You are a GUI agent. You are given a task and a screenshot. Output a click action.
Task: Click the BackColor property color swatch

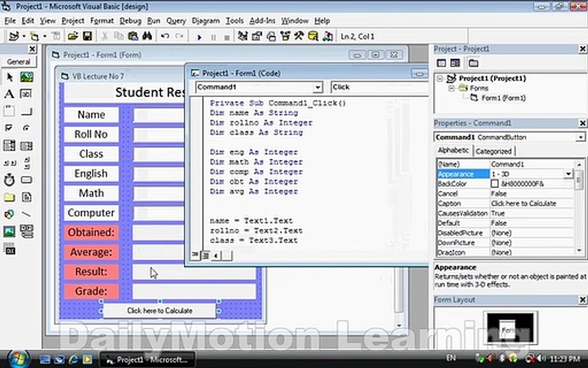pos(495,183)
